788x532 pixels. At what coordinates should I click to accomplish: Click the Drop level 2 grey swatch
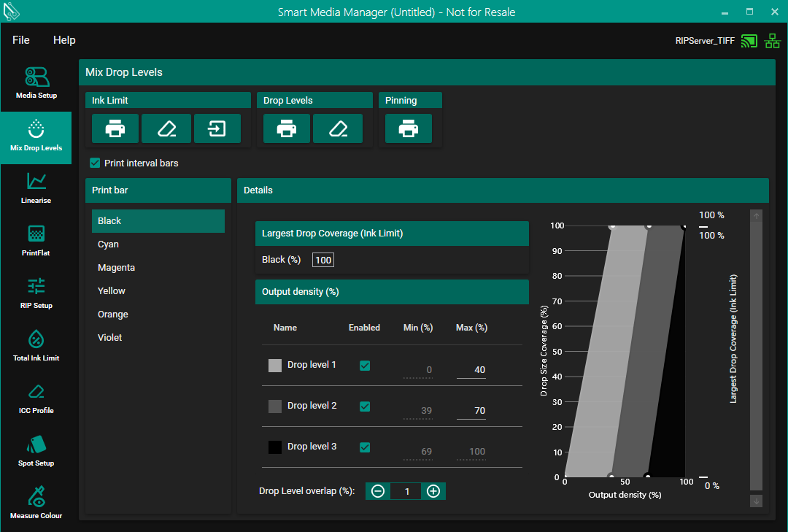(275, 406)
